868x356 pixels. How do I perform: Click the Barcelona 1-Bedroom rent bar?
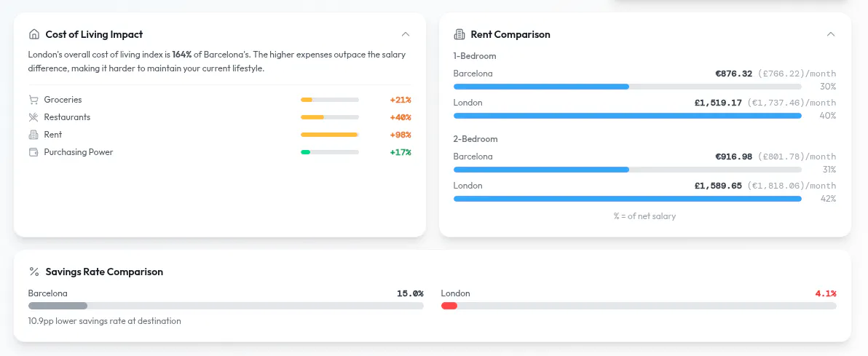point(627,87)
